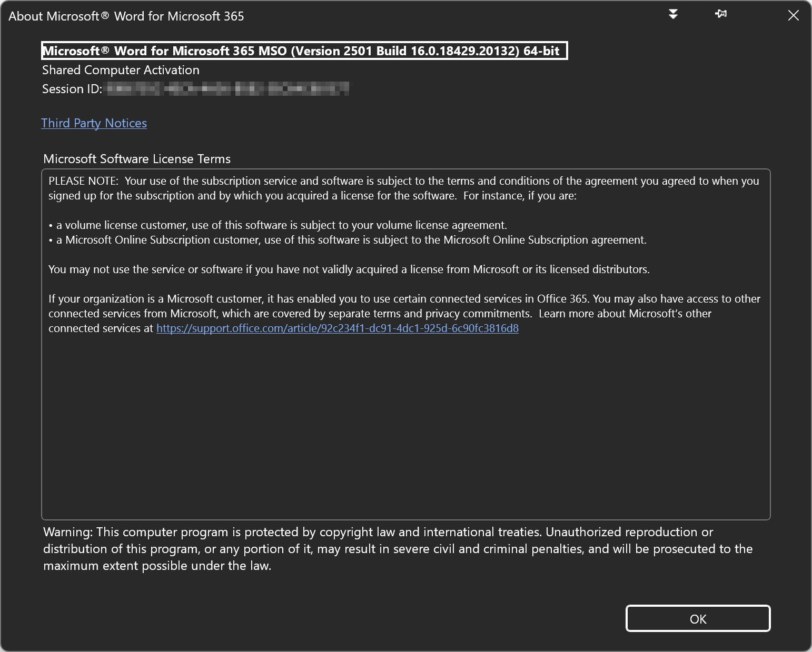Click inside the license terms text box
812x652 pixels.
[405, 344]
